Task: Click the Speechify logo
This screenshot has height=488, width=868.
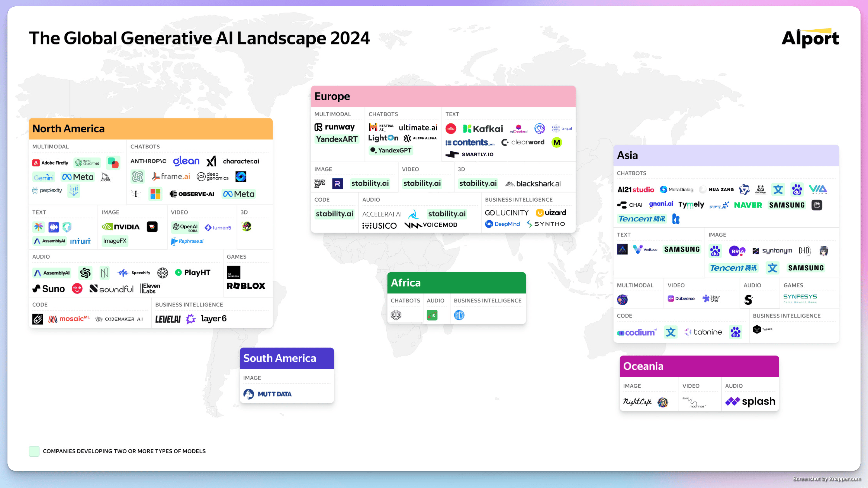Action: coord(134,273)
